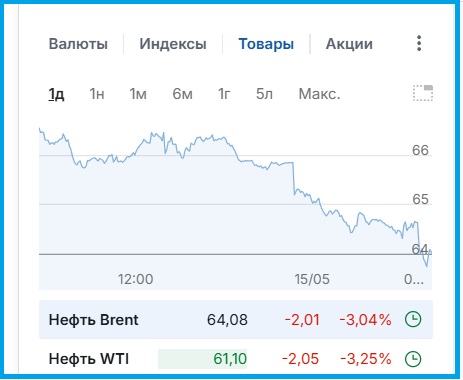463x380 pixels.
Task: Open the three-dot more options menu
Action: [x=419, y=43]
